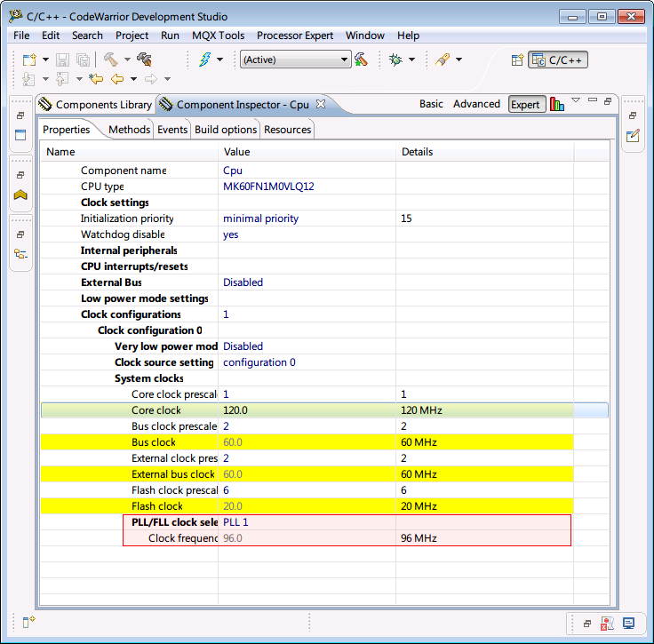Switch to the Build options tab
Screen dimensions: 654x644
point(226,130)
